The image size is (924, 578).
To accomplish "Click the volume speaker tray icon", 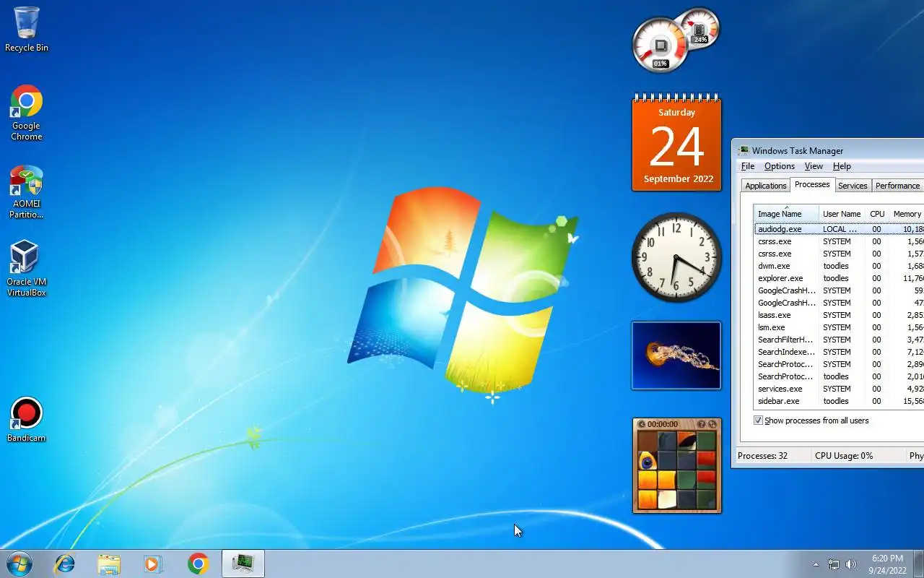I will [x=851, y=564].
